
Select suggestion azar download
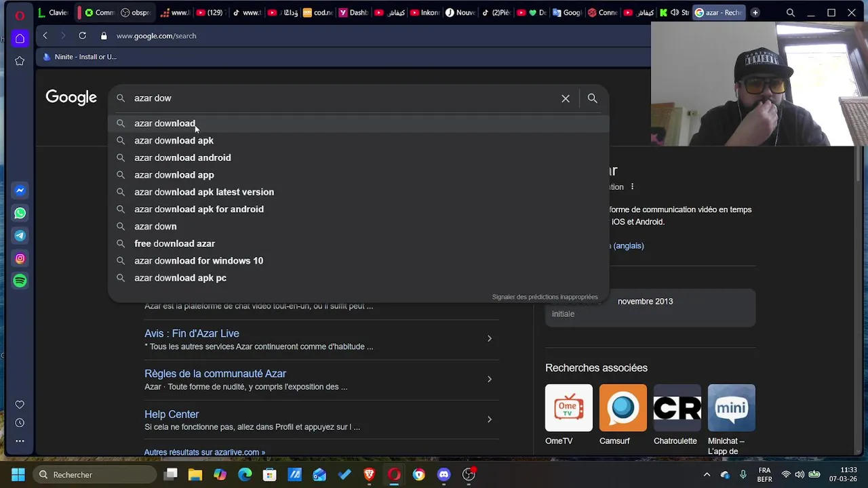[x=359, y=123]
